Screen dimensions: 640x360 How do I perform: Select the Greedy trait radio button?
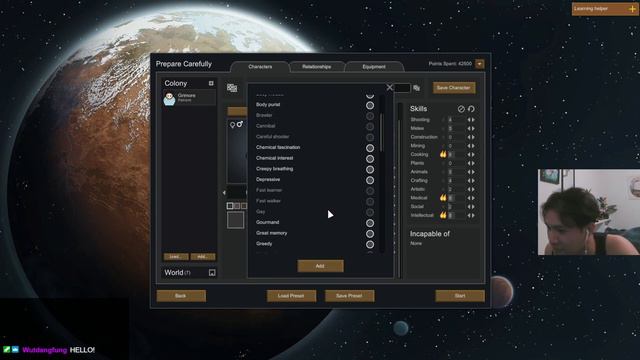(370, 244)
